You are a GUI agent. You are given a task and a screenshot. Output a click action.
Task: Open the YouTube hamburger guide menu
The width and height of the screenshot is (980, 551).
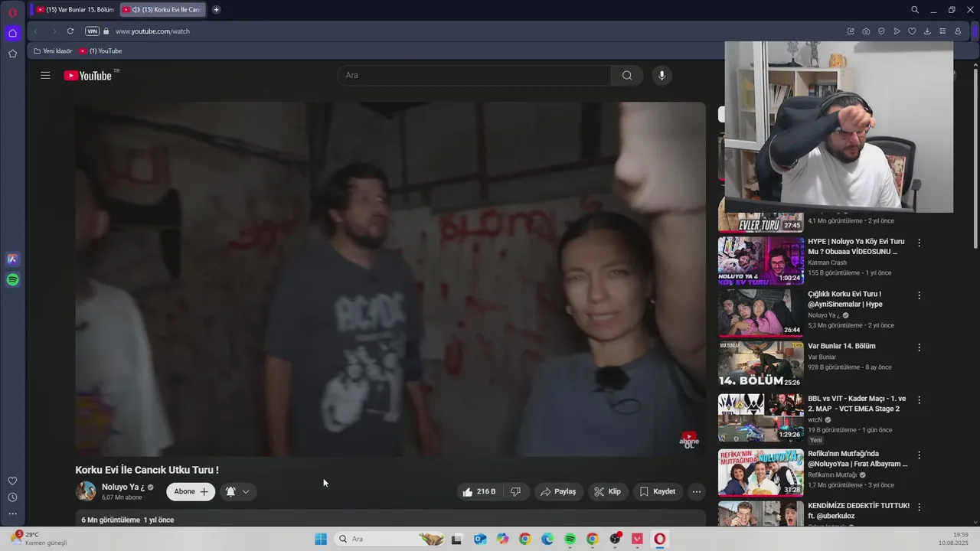[45, 75]
